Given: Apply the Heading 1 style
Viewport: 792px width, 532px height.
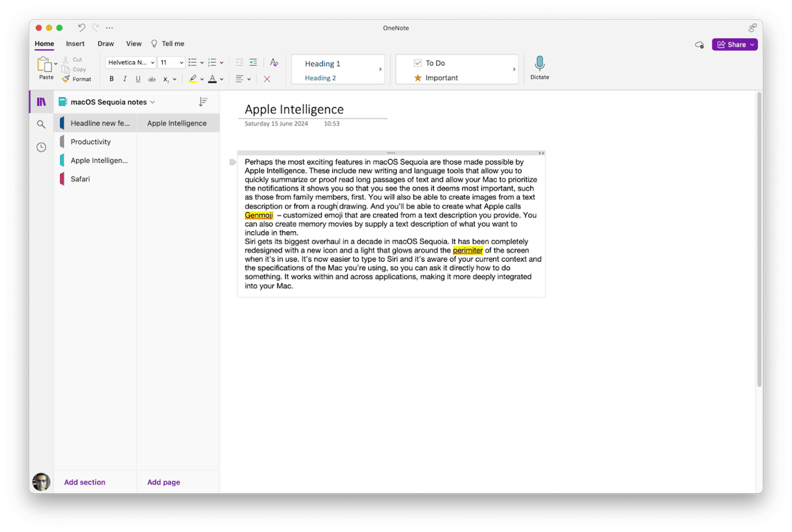Looking at the screenshot, I should point(323,63).
